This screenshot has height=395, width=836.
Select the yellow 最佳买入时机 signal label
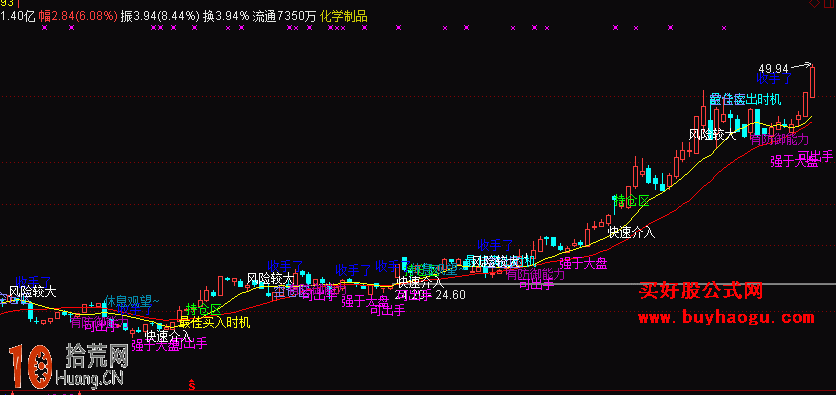click(x=214, y=322)
